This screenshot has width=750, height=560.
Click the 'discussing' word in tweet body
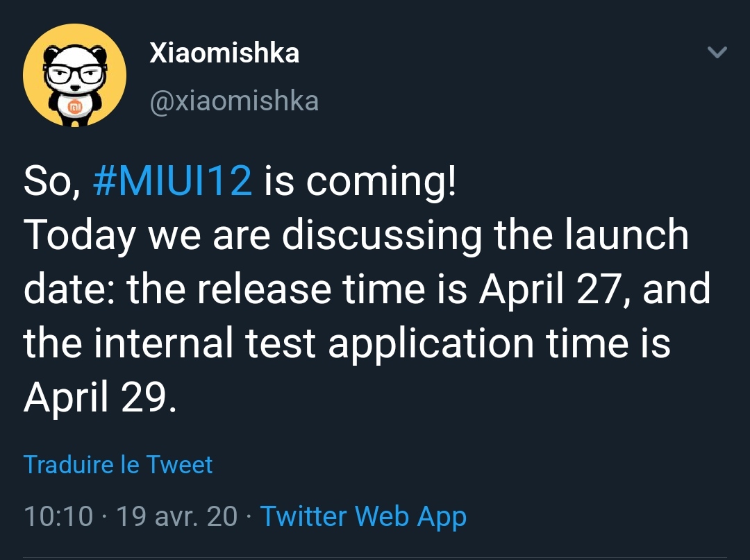point(382,235)
